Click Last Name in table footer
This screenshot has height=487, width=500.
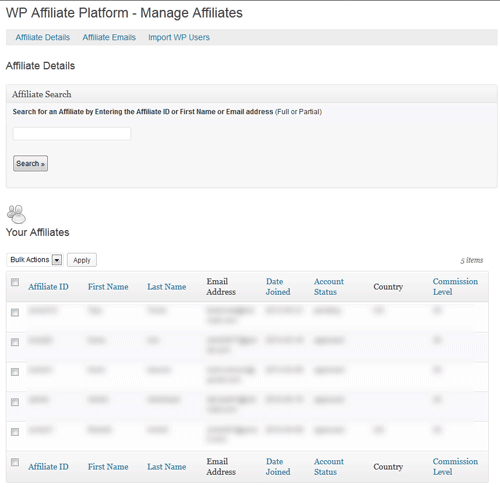point(167,467)
